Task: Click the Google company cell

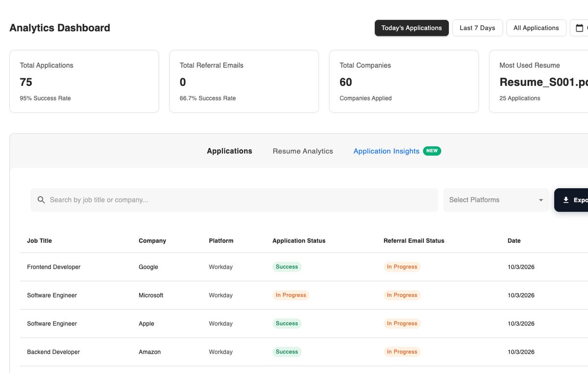Action: coord(148,267)
